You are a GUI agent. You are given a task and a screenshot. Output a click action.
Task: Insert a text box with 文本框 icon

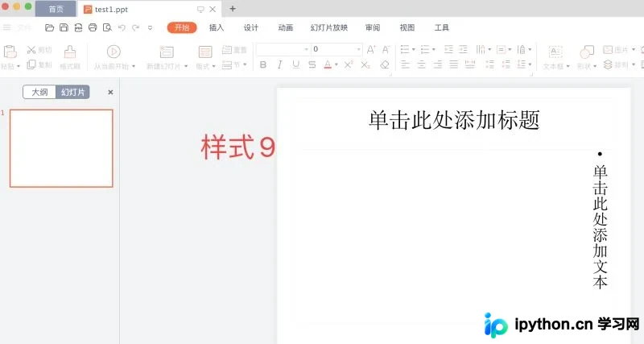(x=555, y=52)
